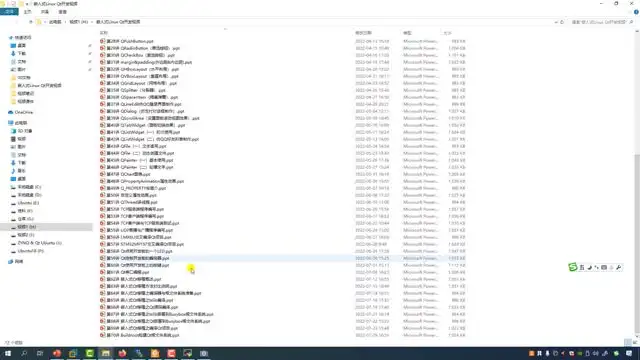This screenshot has width=640, height=360.
Task: Open the 文件 ribbon tab
Action: [9, 12]
